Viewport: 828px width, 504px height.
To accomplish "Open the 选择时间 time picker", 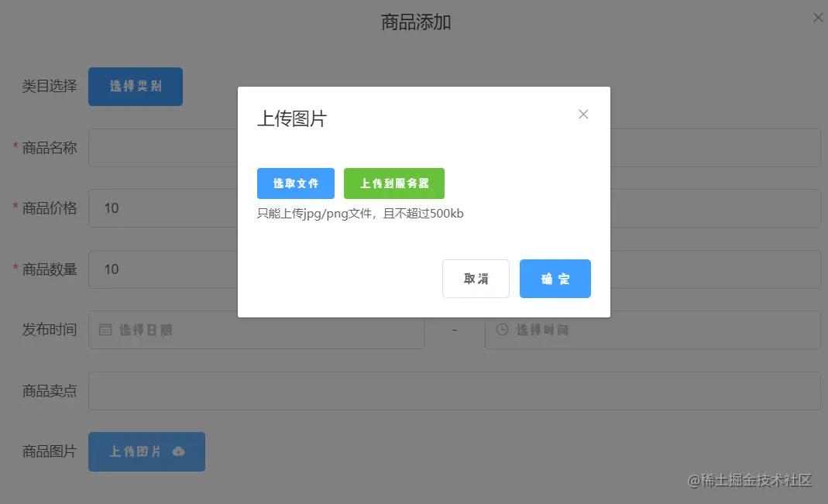I will 653,330.
